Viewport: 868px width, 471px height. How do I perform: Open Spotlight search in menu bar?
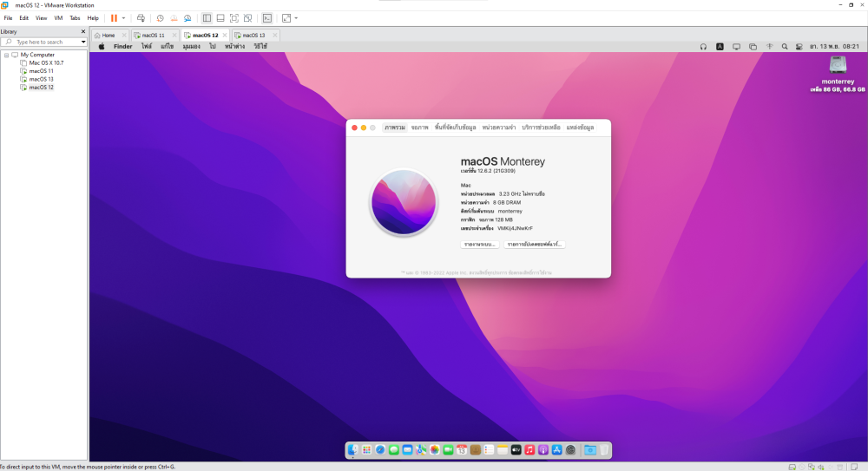(x=785, y=47)
